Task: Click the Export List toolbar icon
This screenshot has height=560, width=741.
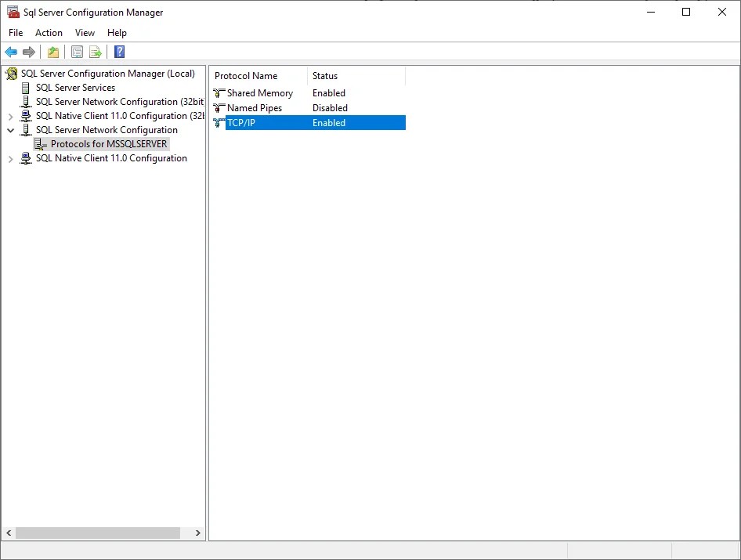Action: pos(95,52)
